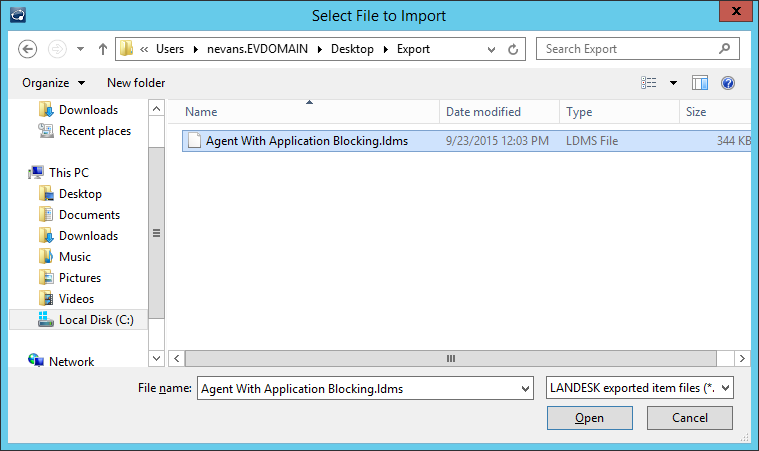Toggle the preview pane icon

point(700,83)
